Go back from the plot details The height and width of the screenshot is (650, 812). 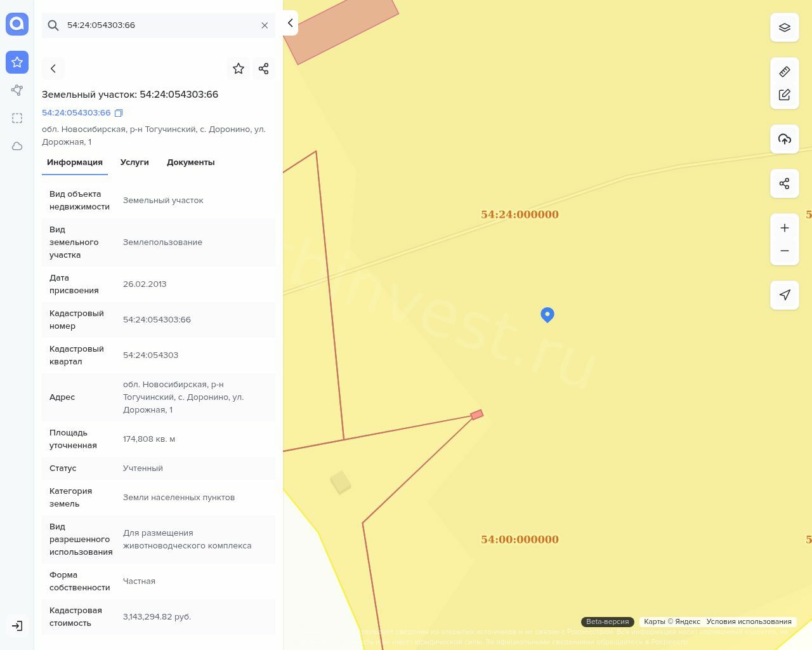[x=53, y=69]
